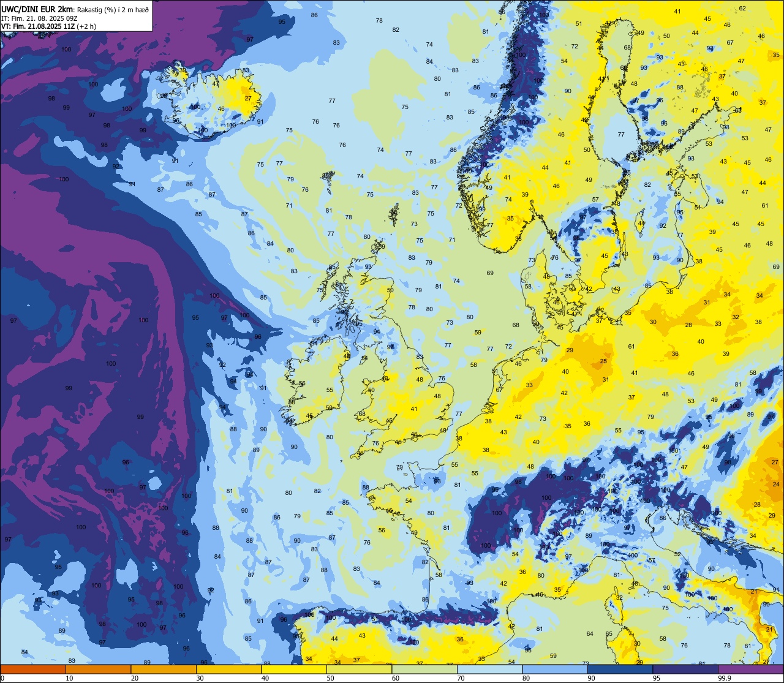The image size is (784, 683).
Task: Click the legend tick label "0"
Action: pos(2,678)
